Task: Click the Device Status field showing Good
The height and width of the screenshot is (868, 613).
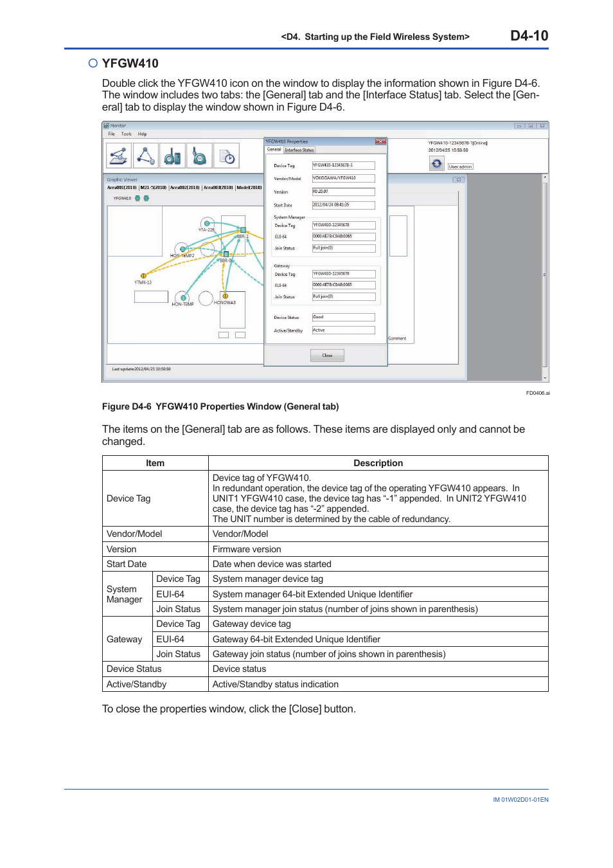Action: pyautogui.click(x=343, y=318)
